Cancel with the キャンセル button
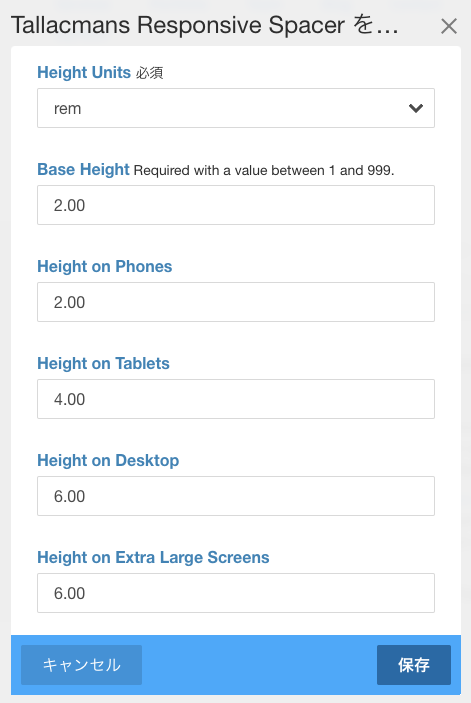Screen dimensions: 471x703 [x=82, y=665]
